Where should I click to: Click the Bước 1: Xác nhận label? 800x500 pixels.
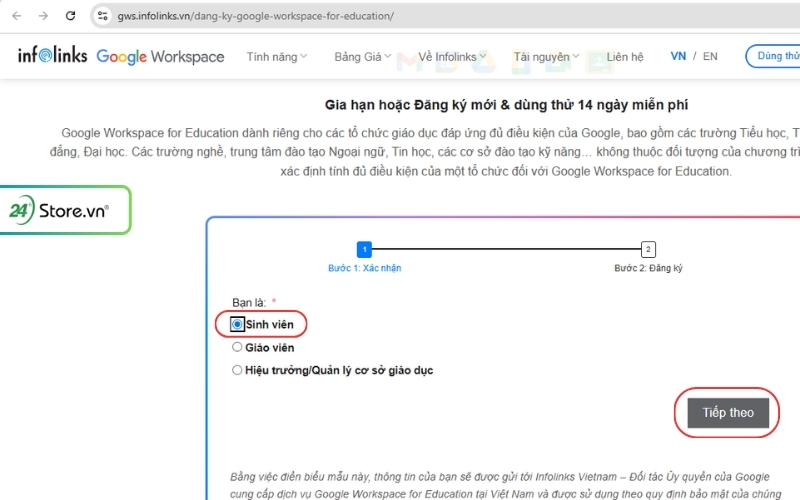coord(364,268)
